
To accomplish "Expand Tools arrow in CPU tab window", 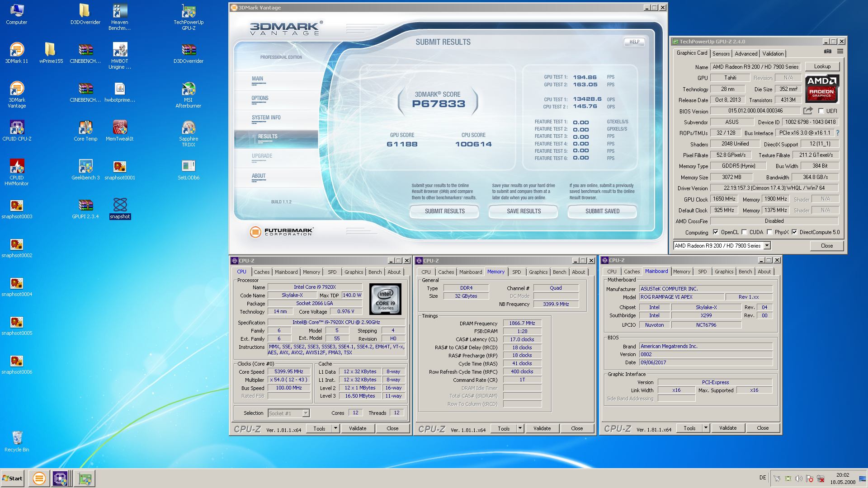I will click(335, 428).
